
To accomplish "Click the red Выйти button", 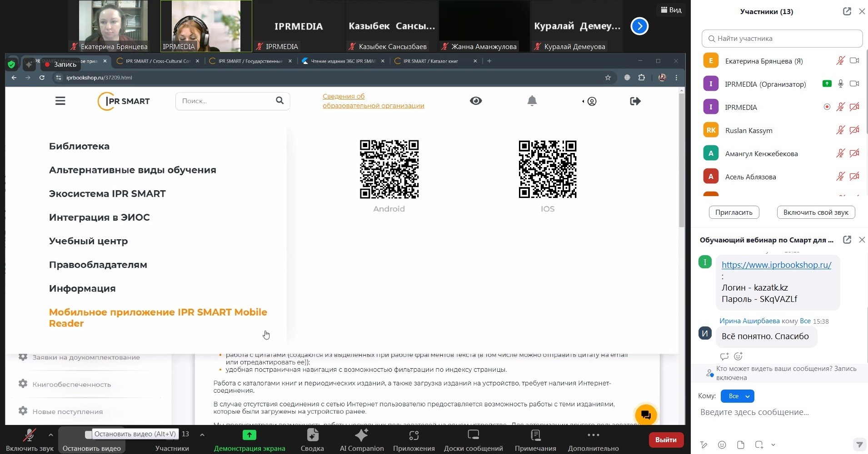I will [x=666, y=439].
